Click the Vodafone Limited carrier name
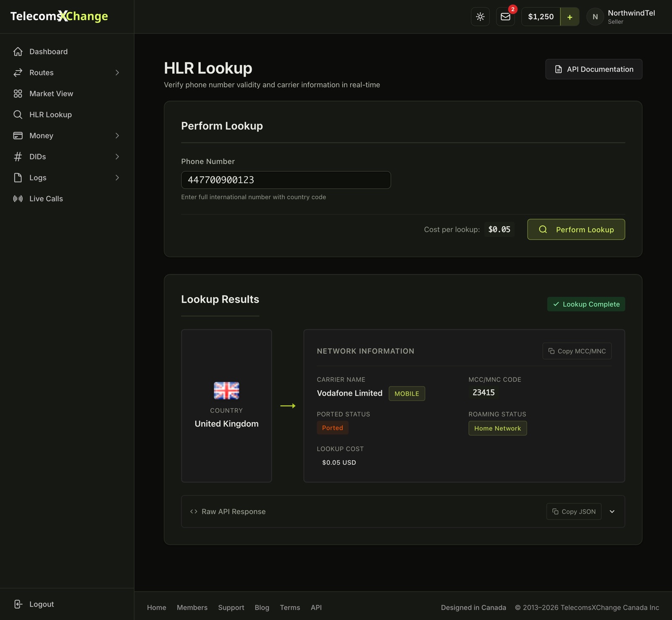672x620 pixels. pyautogui.click(x=349, y=393)
